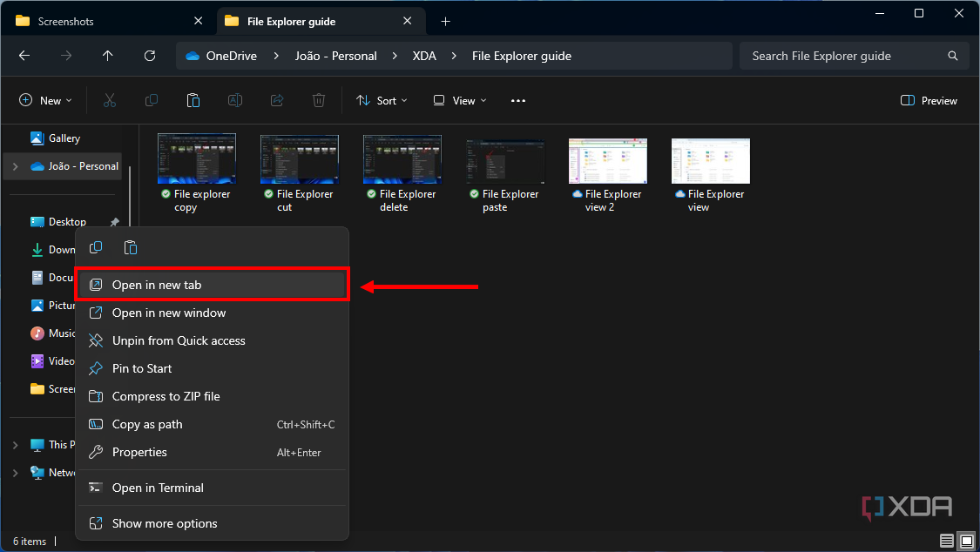This screenshot has width=980, height=552.
Task: Click the Delete trash icon in the toolbar
Action: [x=318, y=100]
